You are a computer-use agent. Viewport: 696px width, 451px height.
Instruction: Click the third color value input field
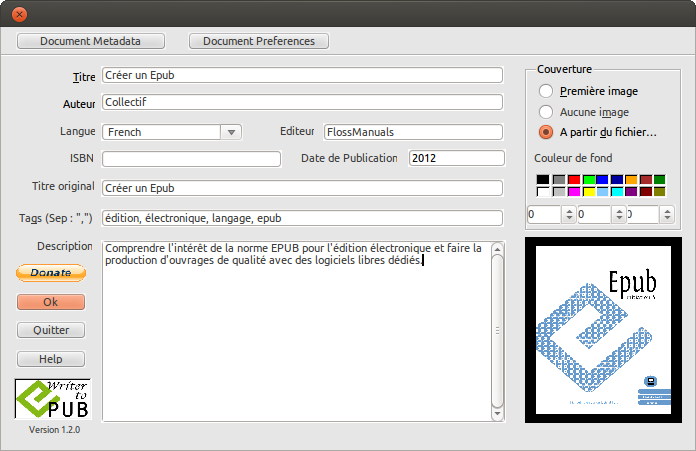643,214
